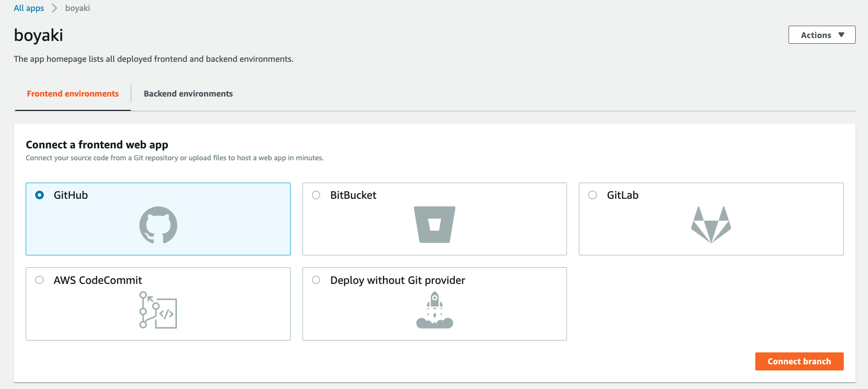This screenshot has width=868, height=389.
Task: Pick the AWS CodeCommit radio option
Action: [x=39, y=280]
